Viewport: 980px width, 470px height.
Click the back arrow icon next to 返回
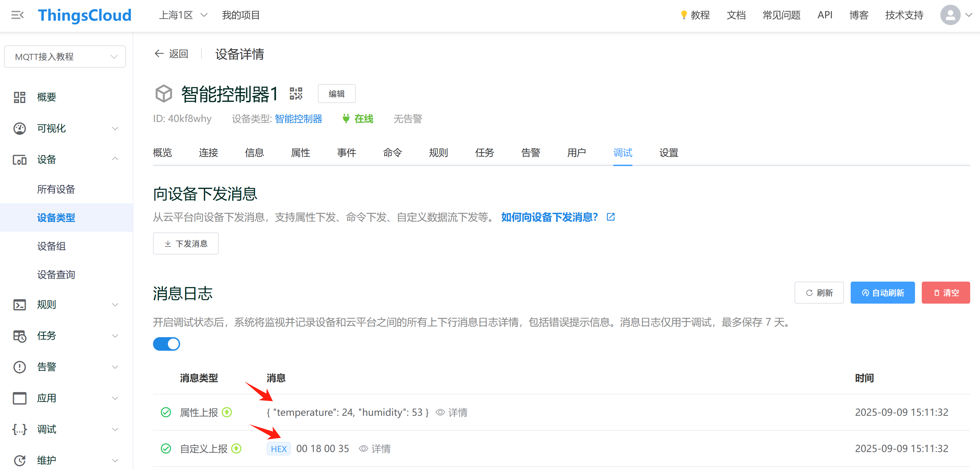[159, 54]
